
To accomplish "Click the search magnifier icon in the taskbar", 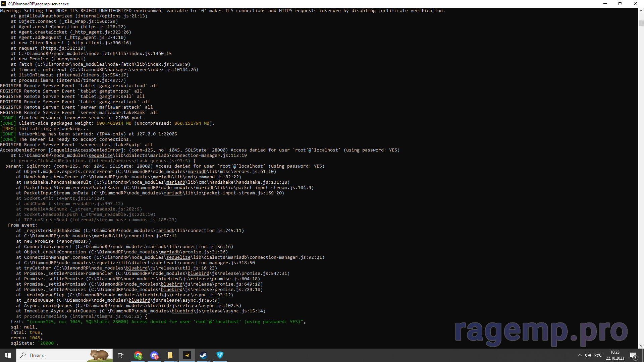I will coord(23,355).
